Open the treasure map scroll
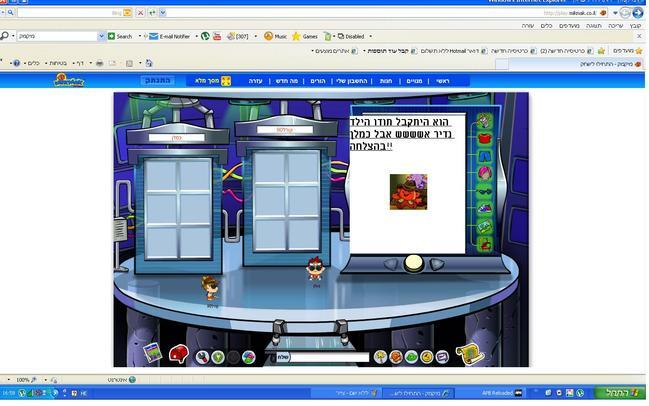649x406 pixels. coord(470,354)
